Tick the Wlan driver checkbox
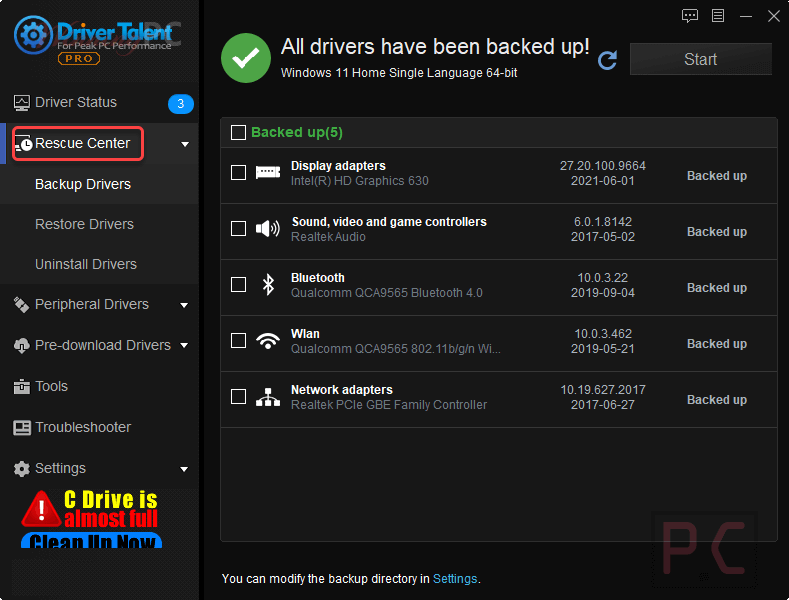 click(238, 341)
